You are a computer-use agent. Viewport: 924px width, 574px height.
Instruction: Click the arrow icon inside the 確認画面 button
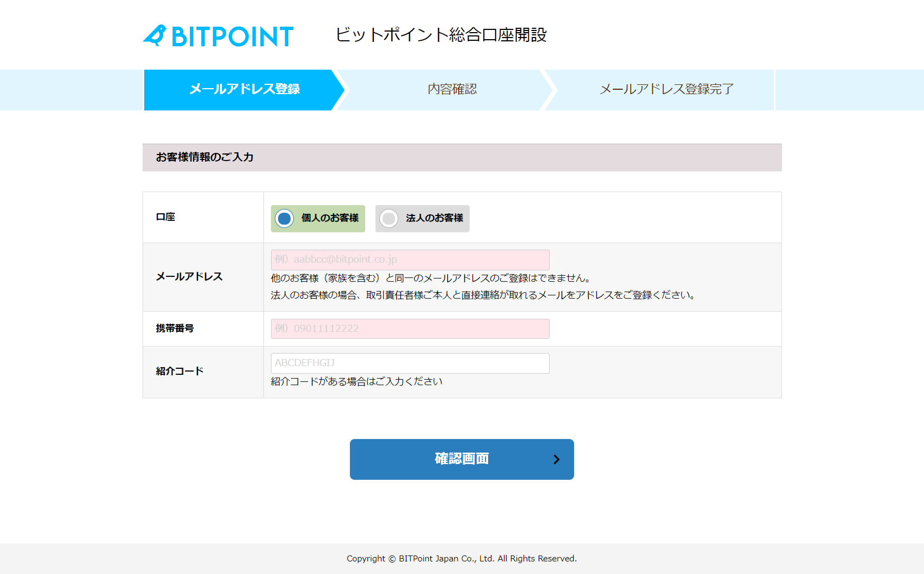[x=557, y=459]
